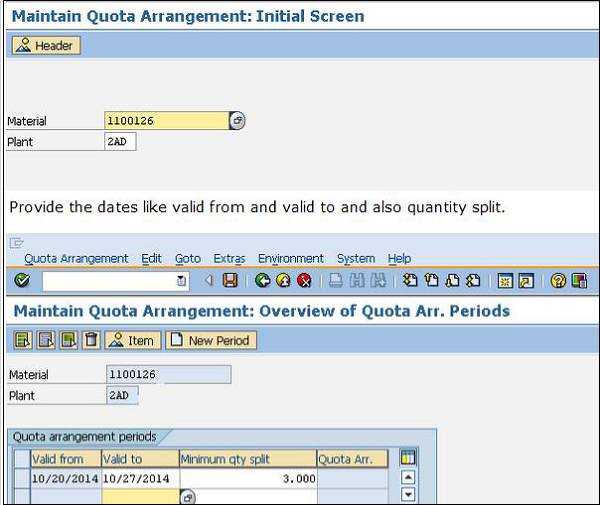Click the Save diskette icon
Image resolution: width=600 pixels, height=505 pixels.
230,281
